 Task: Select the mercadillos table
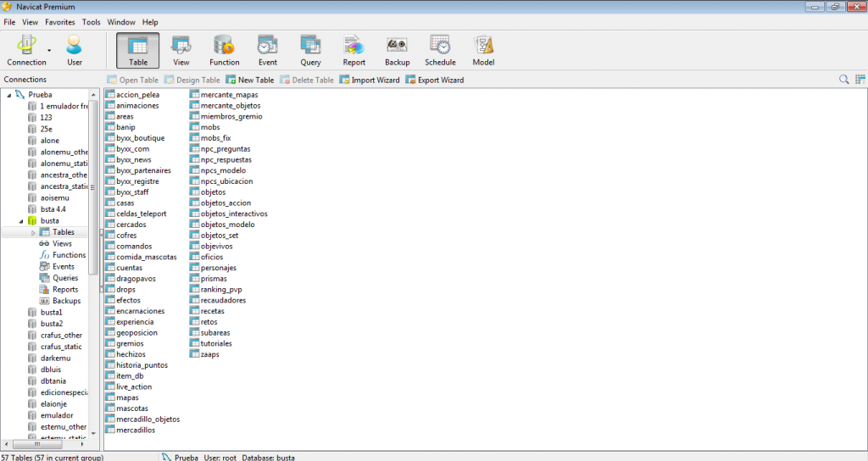click(131, 430)
